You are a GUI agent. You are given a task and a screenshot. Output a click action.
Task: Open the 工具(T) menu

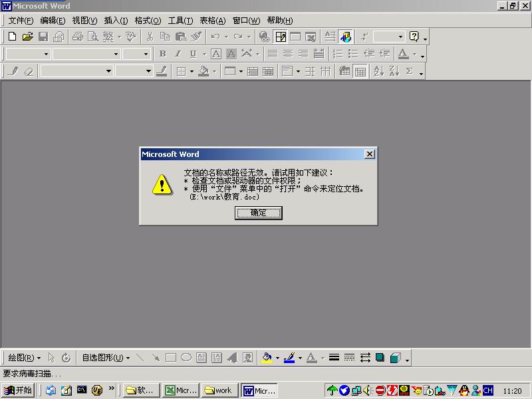180,21
